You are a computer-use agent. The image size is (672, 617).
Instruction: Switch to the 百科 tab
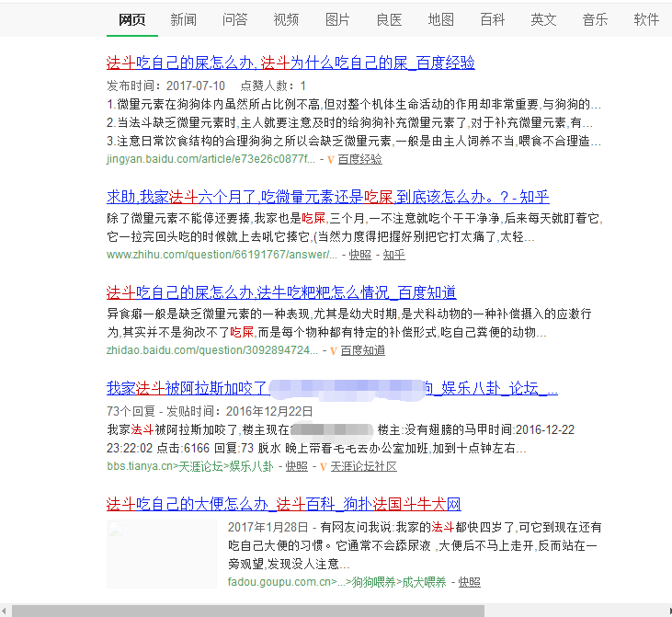(492, 19)
